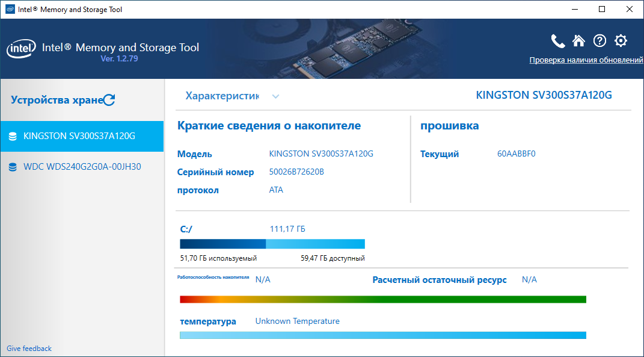644x357 pixels.
Task: Click the Intel logo in the banner
Action: [x=20, y=49]
